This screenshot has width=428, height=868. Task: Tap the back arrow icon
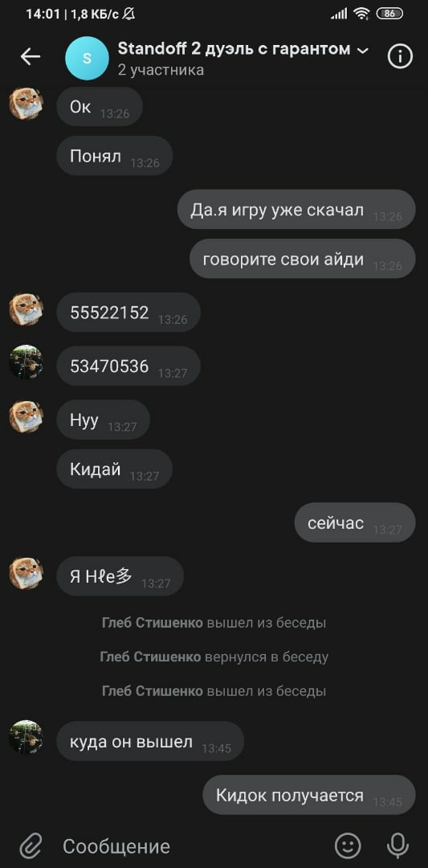coord(31,56)
